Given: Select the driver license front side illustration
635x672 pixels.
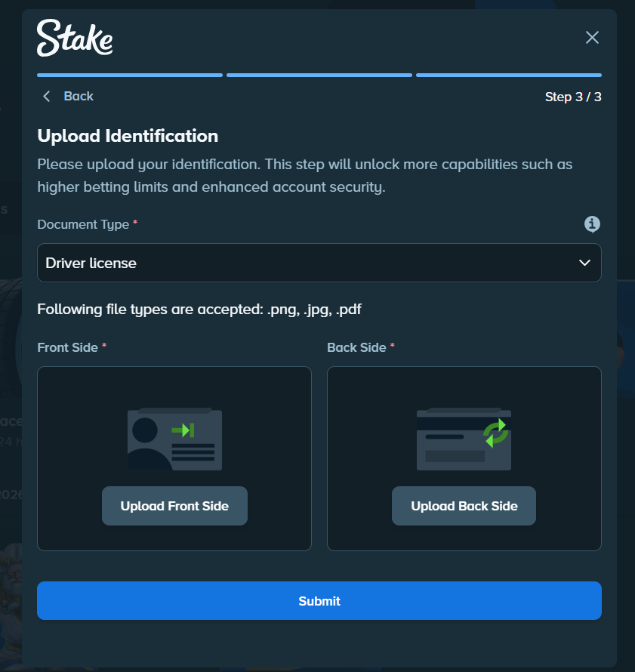Looking at the screenshot, I should [x=174, y=439].
